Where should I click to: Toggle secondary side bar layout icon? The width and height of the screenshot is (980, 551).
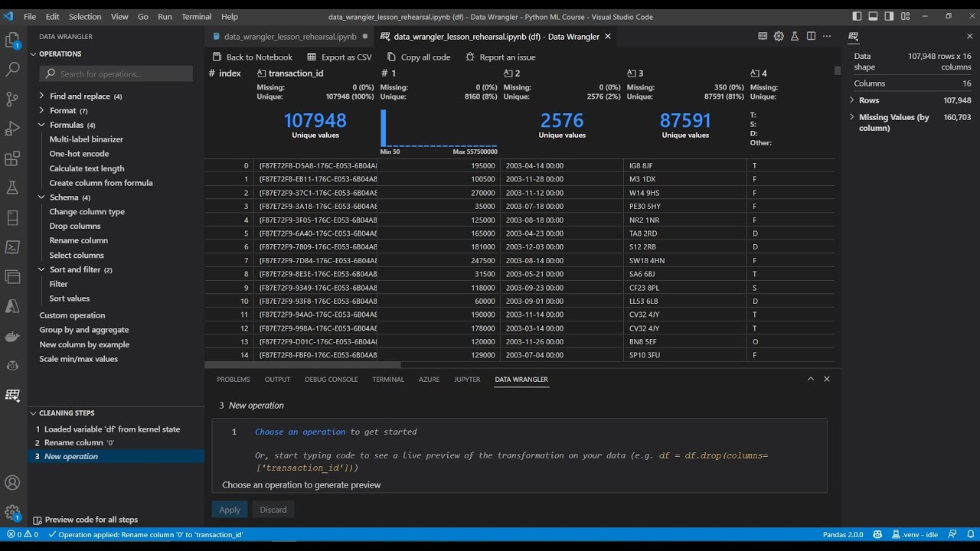pyautogui.click(x=889, y=16)
